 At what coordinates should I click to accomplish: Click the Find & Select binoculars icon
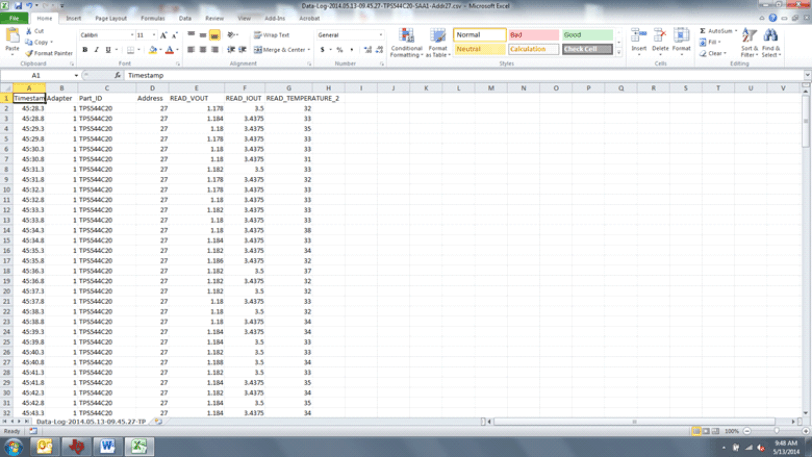pyautogui.click(x=771, y=40)
